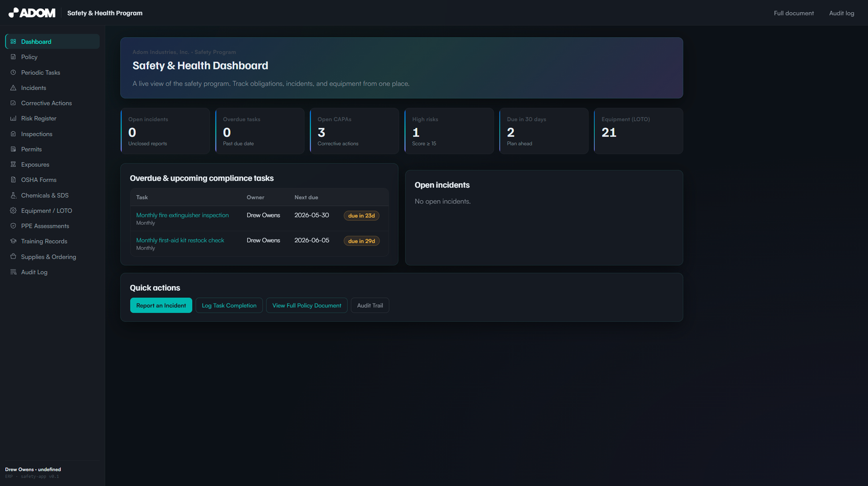Click the Equipment (LOTO) stat card
Screen dimensions: 868x486
(638, 131)
